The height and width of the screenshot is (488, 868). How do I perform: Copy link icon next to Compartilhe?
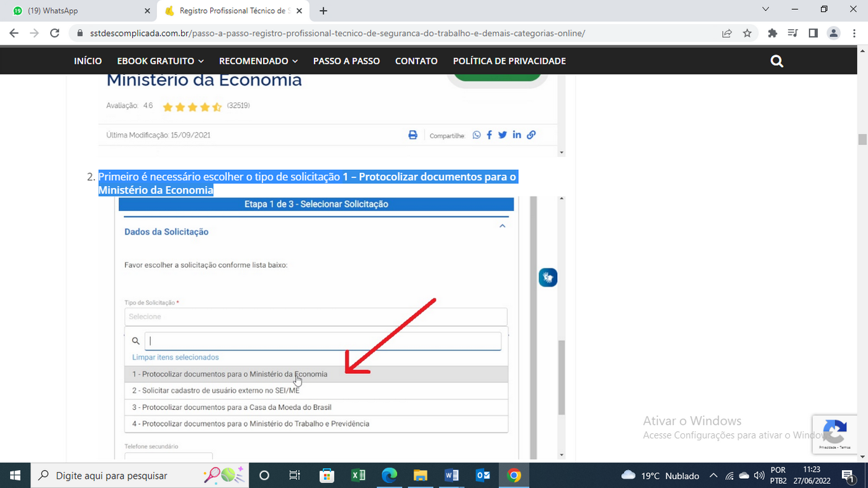pos(531,135)
